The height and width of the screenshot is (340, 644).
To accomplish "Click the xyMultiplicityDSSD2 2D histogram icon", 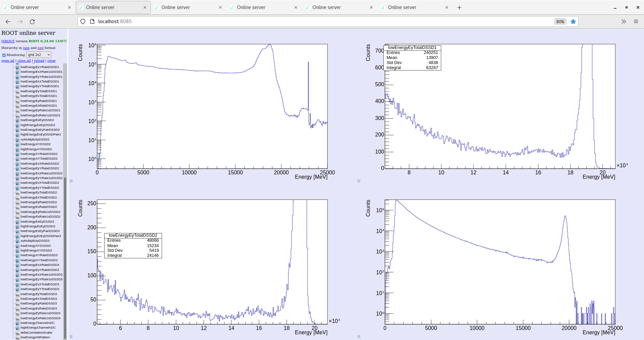I will point(17,139).
